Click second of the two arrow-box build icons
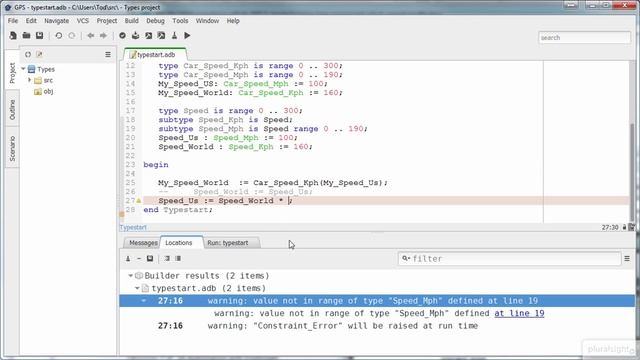 click(162, 36)
